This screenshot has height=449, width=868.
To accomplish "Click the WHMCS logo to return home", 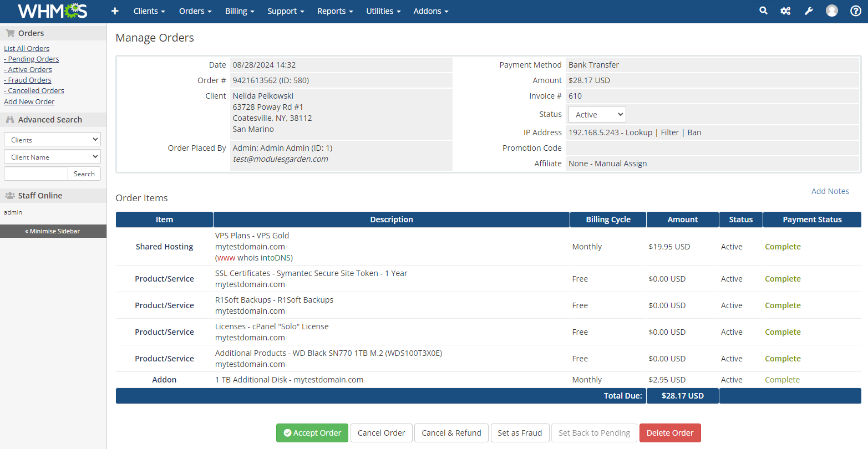I will (x=52, y=11).
